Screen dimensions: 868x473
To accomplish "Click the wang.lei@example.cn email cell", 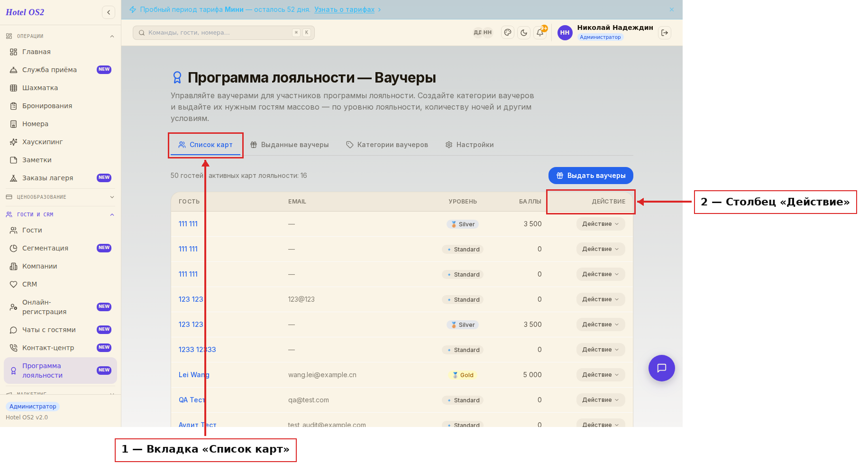I will pos(322,375).
